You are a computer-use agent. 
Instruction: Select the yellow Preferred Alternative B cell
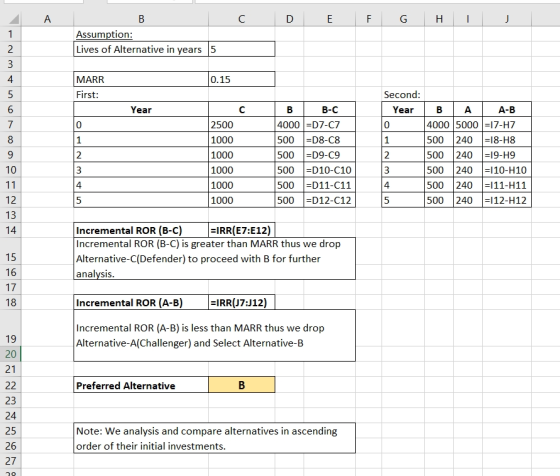[241, 385]
